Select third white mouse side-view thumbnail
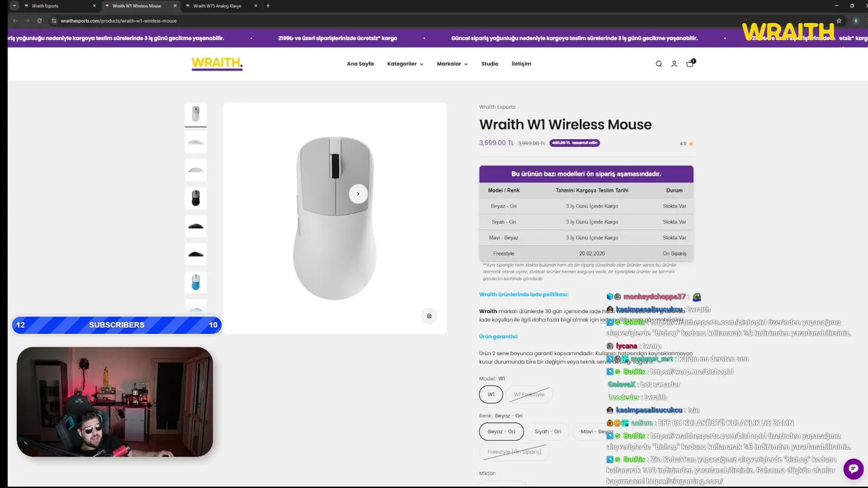Screen dimensions: 868x488 (196, 170)
